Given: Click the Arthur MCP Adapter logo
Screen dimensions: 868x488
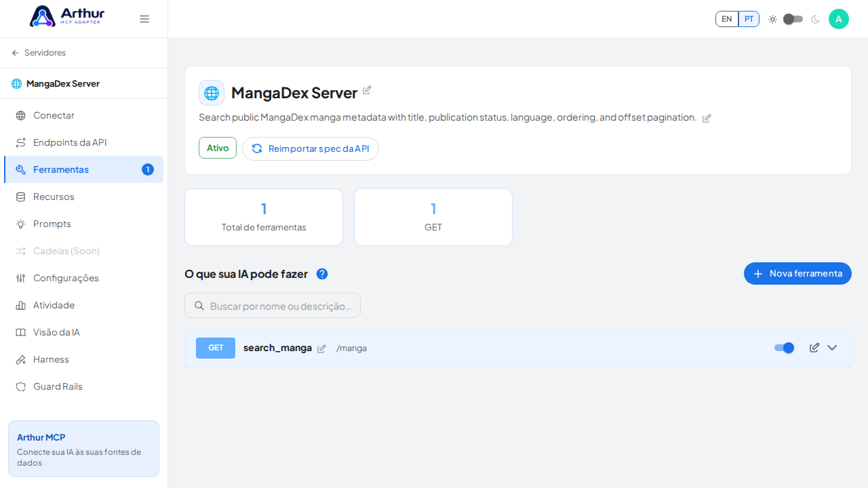Looking at the screenshot, I should point(67,16).
